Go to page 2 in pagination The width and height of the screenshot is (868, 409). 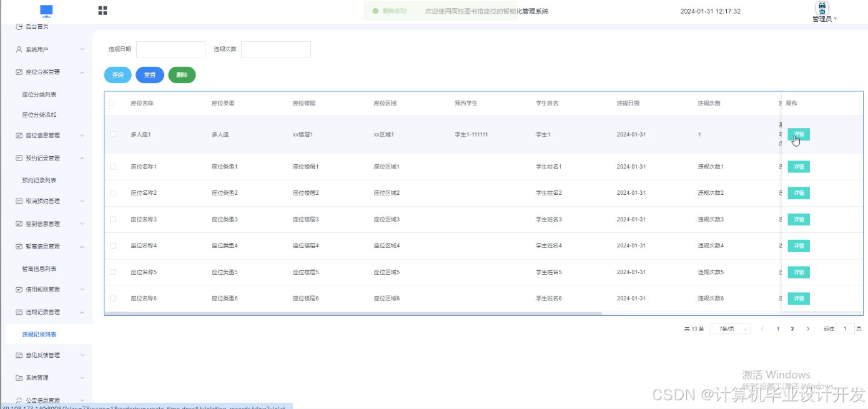pyautogui.click(x=792, y=328)
